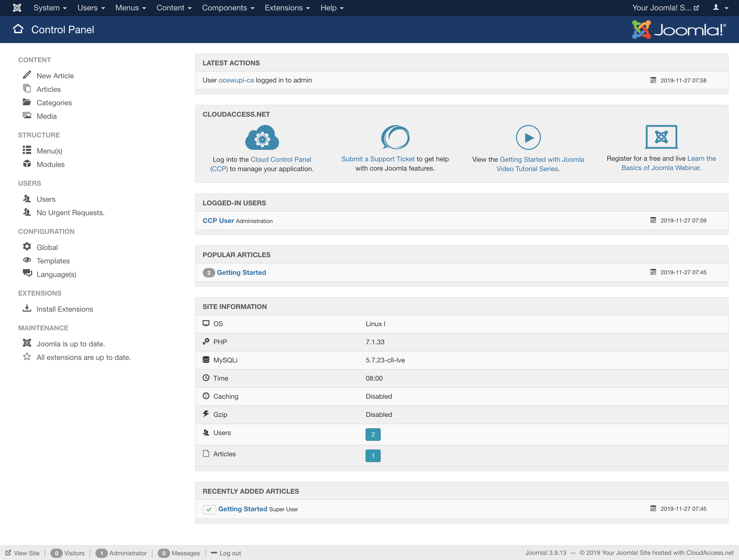Image resolution: width=739 pixels, height=560 pixels.
Task: Open the Extensions dropdown menu
Action: click(x=287, y=8)
